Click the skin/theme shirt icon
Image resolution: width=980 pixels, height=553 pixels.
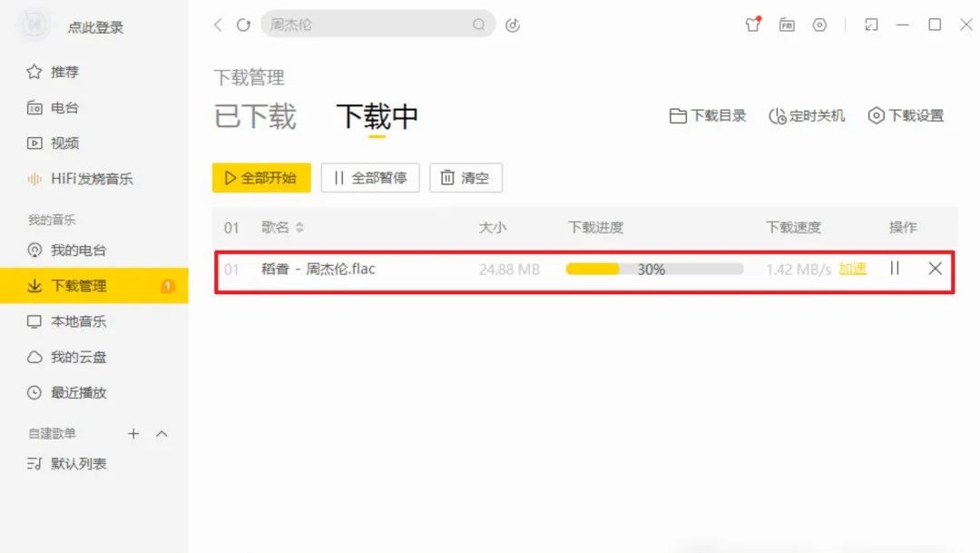(x=753, y=25)
